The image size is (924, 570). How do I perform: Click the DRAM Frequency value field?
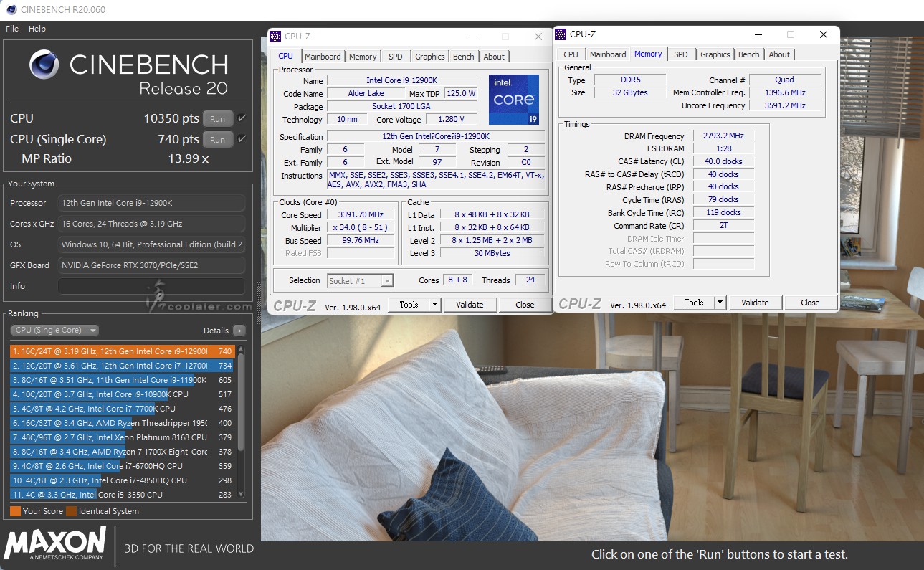tap(723, 136)
